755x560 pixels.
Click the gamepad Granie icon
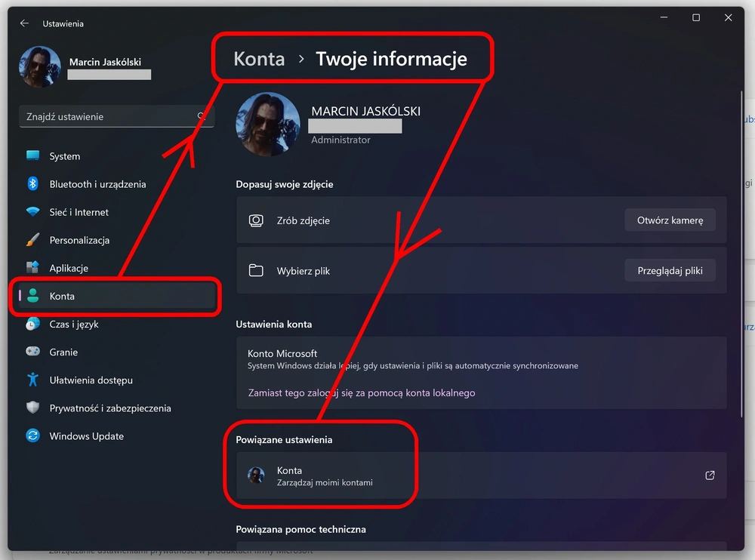coord(32,352)
